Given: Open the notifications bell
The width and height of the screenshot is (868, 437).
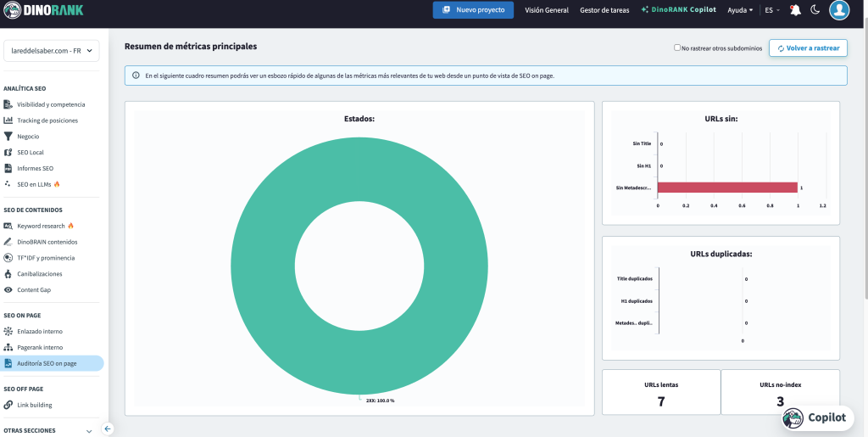Looking at the screenshot, I should 794,10.
